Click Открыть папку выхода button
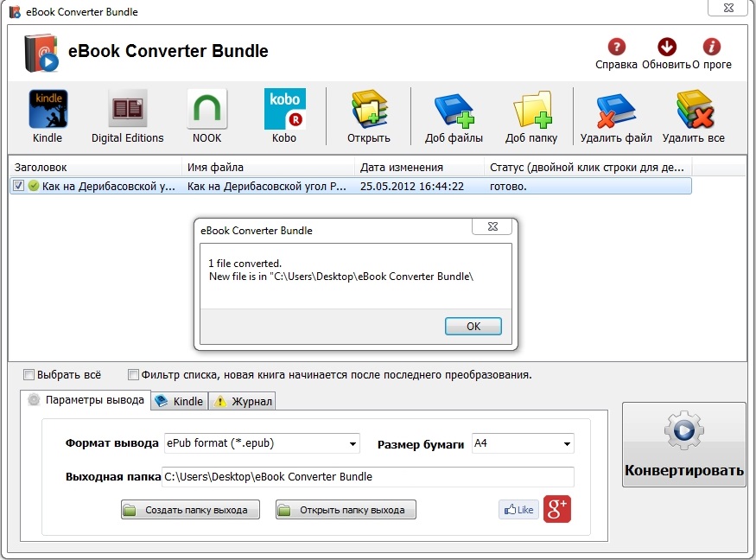 (346, 510)
